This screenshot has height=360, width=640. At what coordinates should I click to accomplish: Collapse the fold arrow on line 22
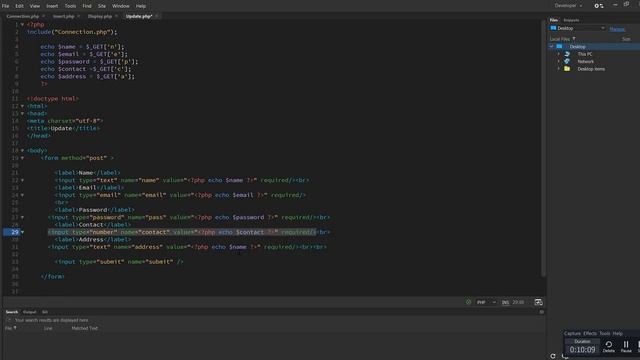pyautogui.click(x=22, y=180)
